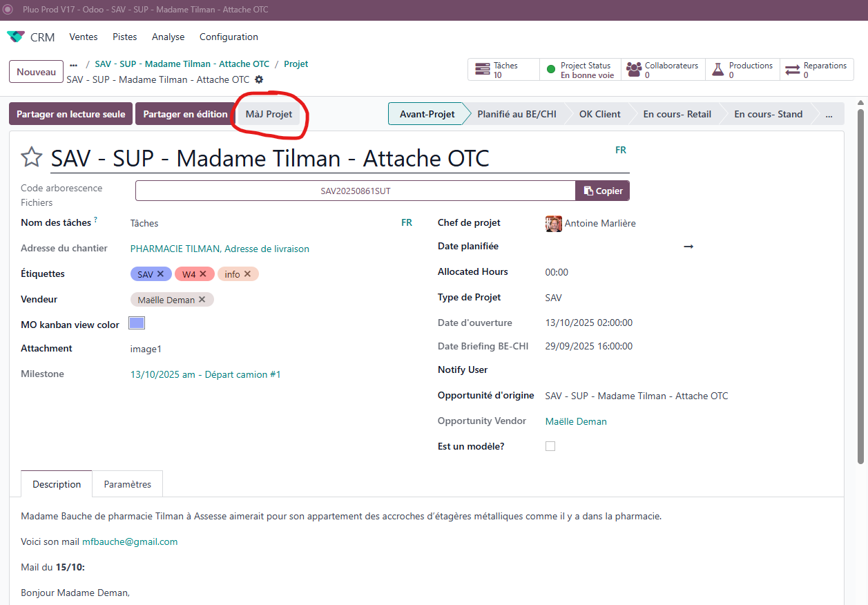Click the CRM app logo icon
Screen dimensions: 868x605
click(x=16, y=37)
